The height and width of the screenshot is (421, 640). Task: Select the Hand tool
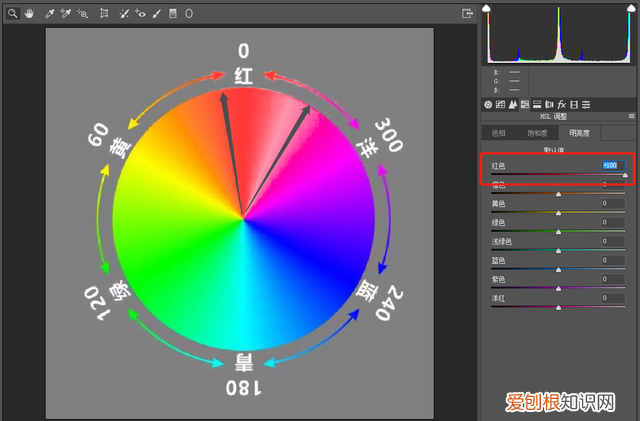(x=27, y=14)
